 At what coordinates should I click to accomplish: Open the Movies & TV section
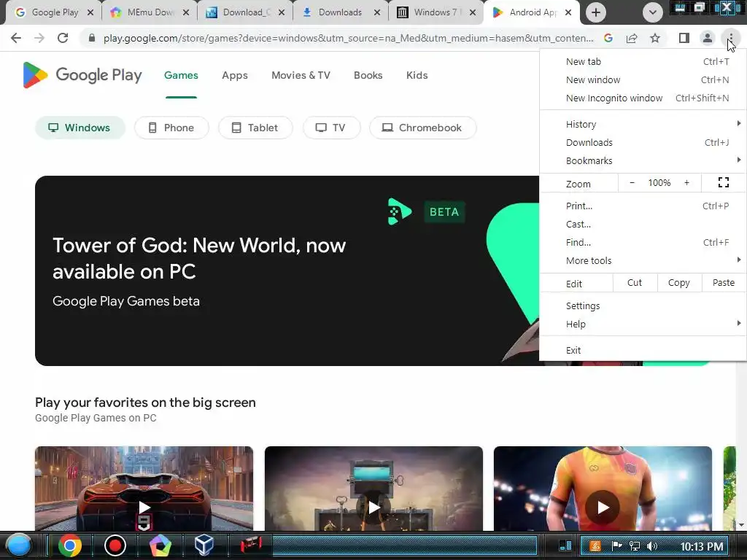(x=301, y=75)
